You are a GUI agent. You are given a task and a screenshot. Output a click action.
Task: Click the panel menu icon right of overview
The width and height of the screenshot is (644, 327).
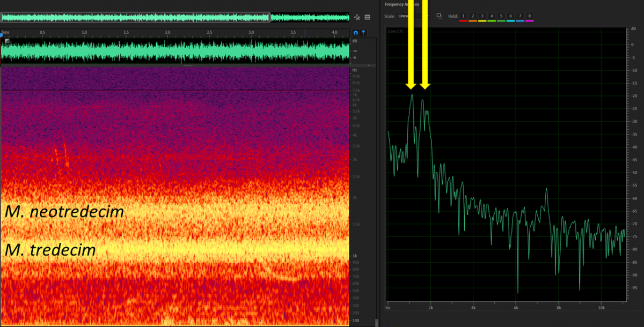click(x=368, y=17)
